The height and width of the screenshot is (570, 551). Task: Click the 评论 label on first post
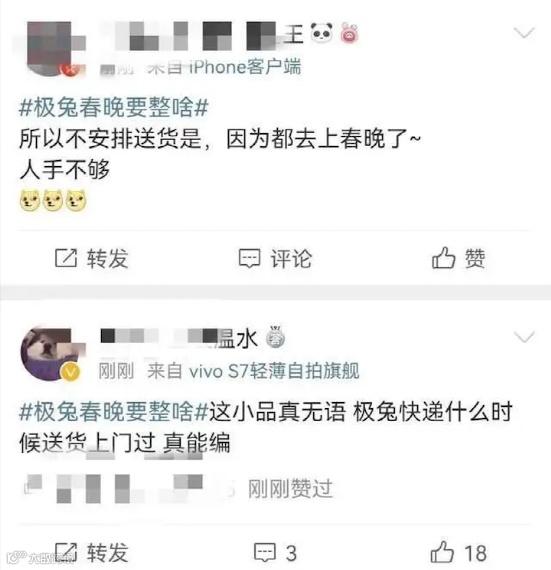tap(291, 258)
